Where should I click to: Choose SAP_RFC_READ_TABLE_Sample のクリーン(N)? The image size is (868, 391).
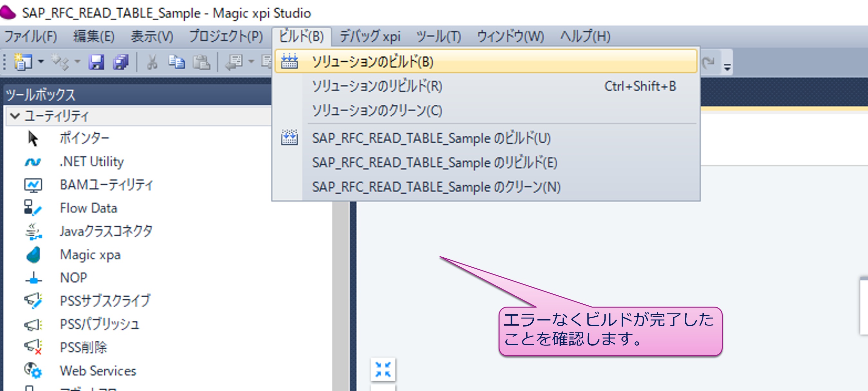point(486,187)
